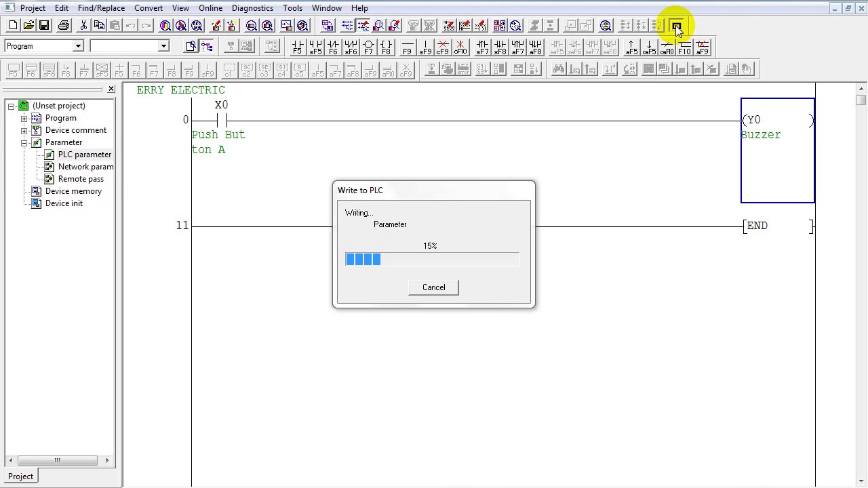This screenshot has height=488, width=868.
Task: Delete a line with aF9 icon
Action: click(x=702, y=47)
